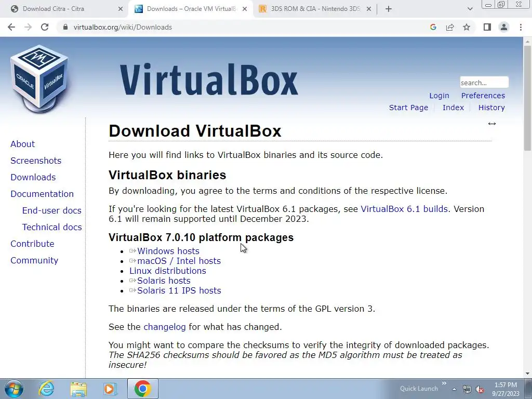
Task: Click the share page icon
Action: point(450,27)
